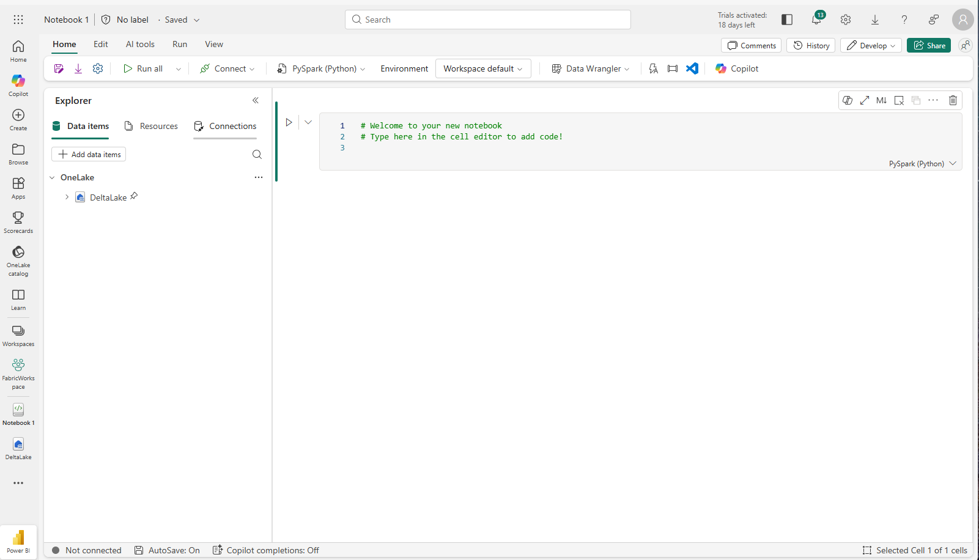Open the Run ribbon tab

pos(180,44)
